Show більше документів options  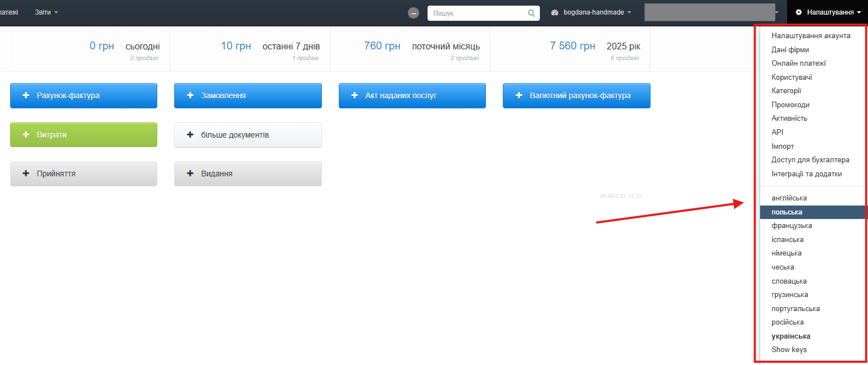point(248,135)
